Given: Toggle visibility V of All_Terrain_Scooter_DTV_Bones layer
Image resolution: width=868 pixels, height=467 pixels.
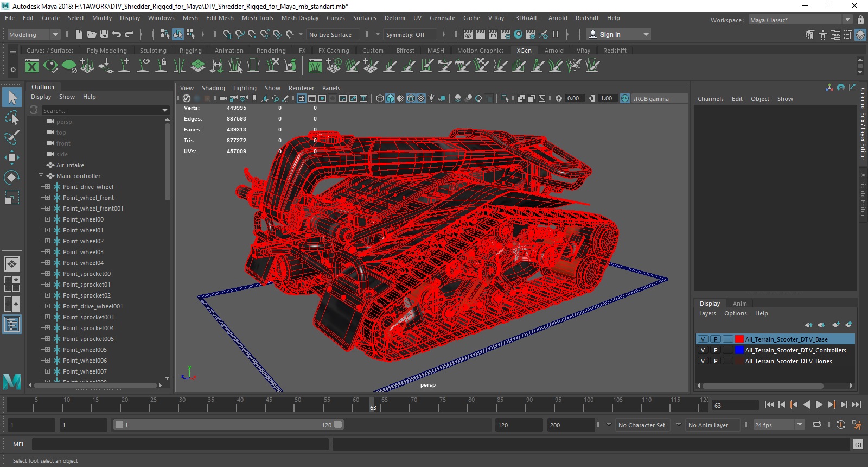Looking at the screenshot, I should coord(703,361).
